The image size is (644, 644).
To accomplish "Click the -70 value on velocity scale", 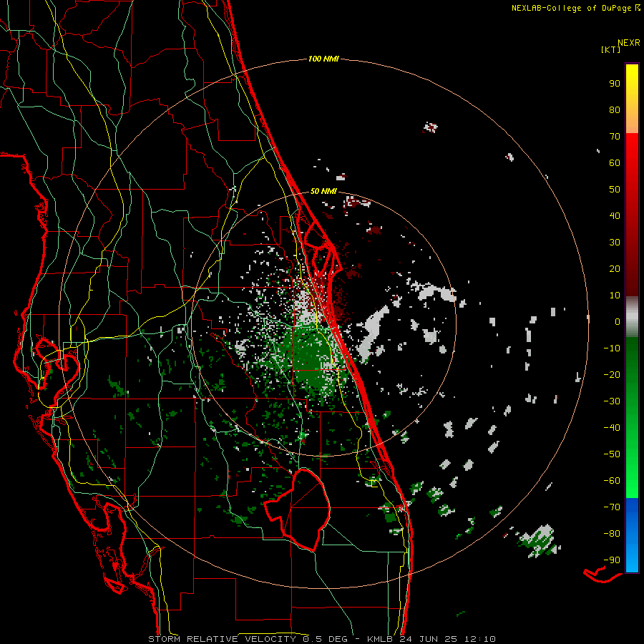I will tap(612, 507).
